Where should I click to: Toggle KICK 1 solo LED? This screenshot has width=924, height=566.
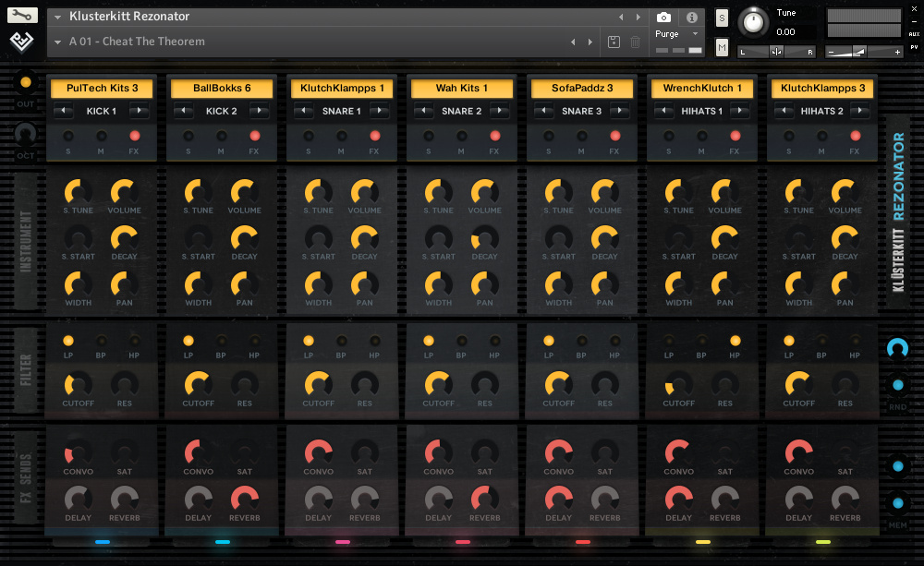point(68,136)
